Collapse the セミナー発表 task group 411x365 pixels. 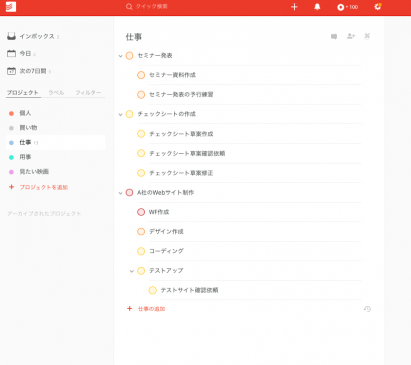(121, 56)
